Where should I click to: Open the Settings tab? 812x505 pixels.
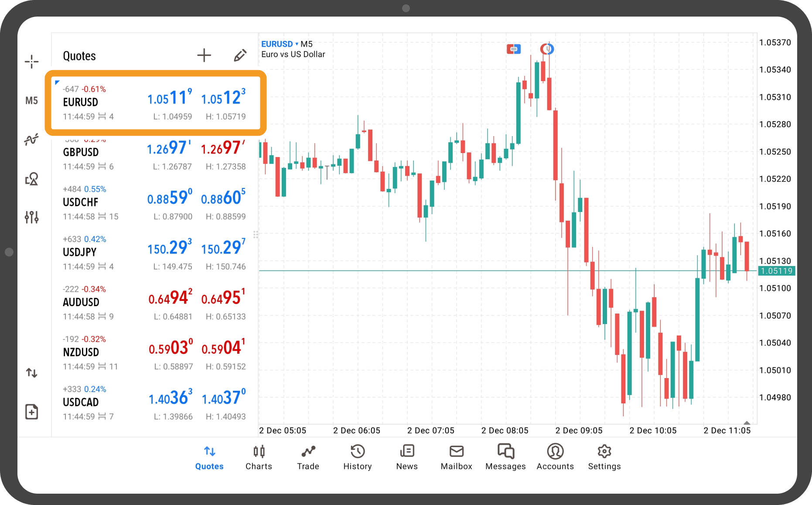[604, 457]
